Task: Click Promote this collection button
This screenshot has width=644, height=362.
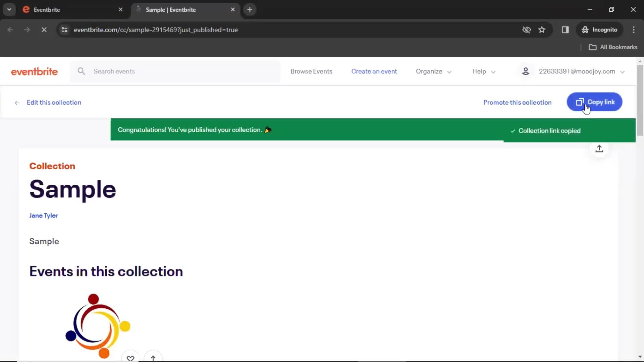Action: click(x=518, y=103)
